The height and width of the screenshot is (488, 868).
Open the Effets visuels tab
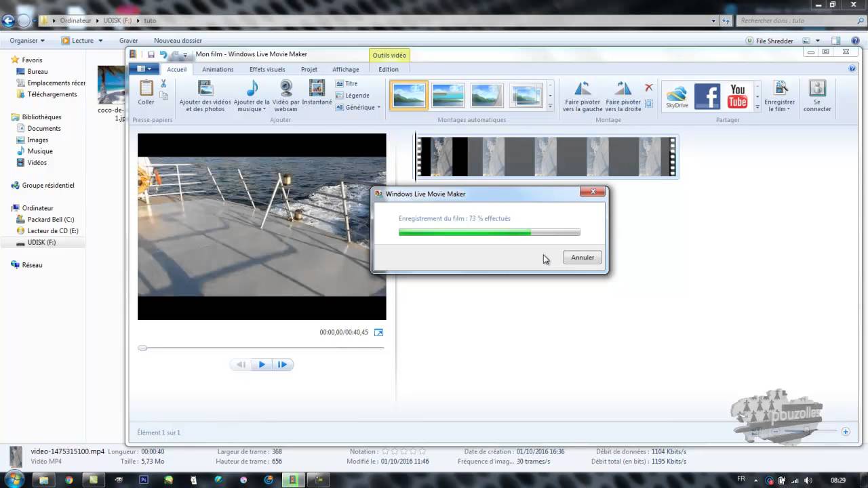(267, 69)
